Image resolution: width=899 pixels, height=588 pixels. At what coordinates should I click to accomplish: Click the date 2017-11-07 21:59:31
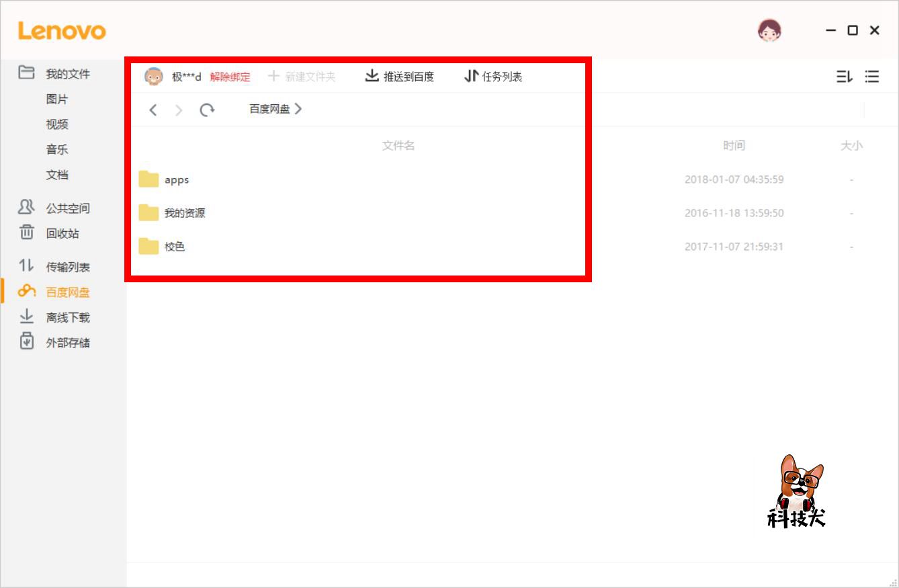(x=734, y=247)
